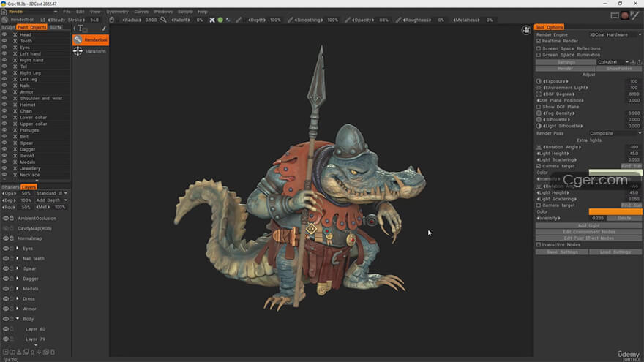
Task: Click the delete layer trash icon
Action: pyautogui.click(x=53, y=352)
